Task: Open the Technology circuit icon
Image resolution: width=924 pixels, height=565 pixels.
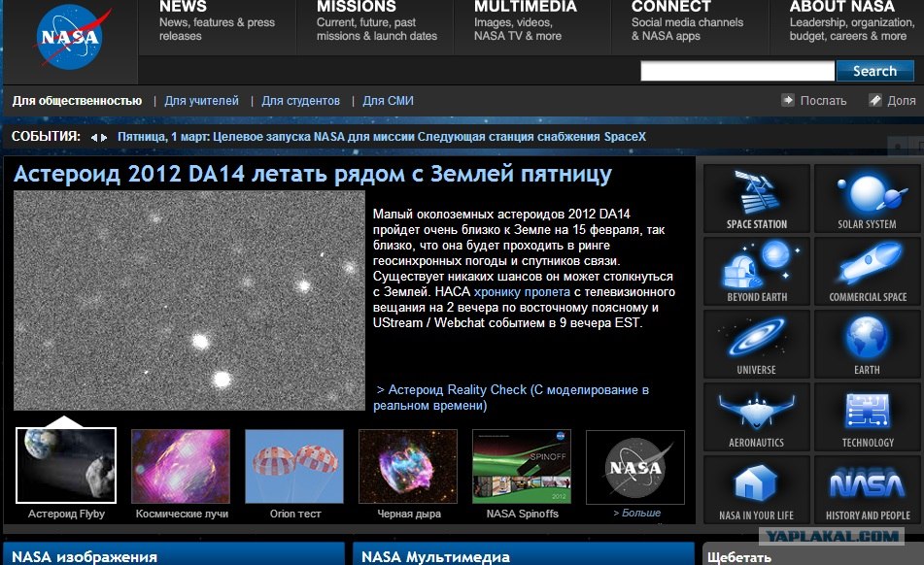Action: (x=867, y=417)
